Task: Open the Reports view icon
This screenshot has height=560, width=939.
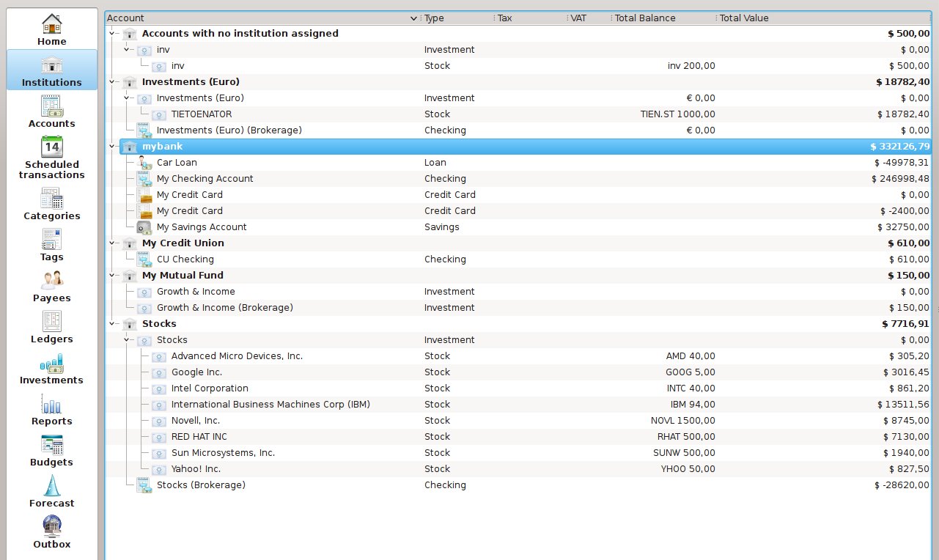Action: coord(52,403)
